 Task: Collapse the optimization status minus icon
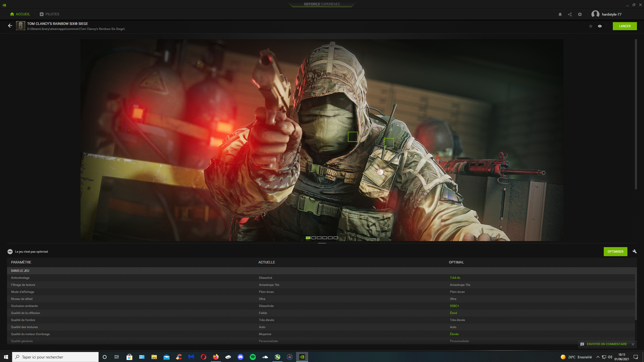[10, 252]
